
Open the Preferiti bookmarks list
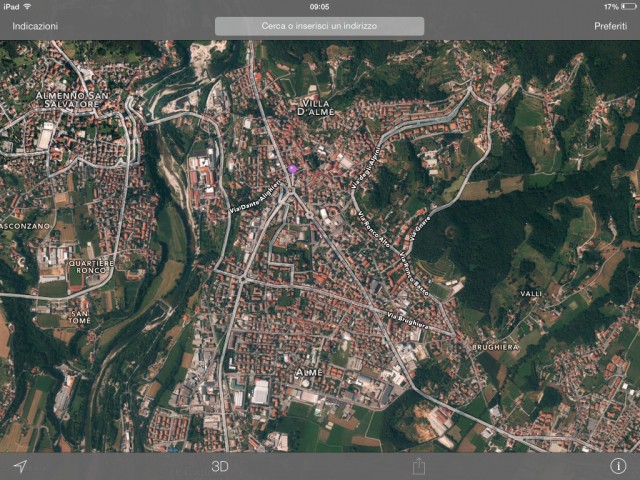610,26
